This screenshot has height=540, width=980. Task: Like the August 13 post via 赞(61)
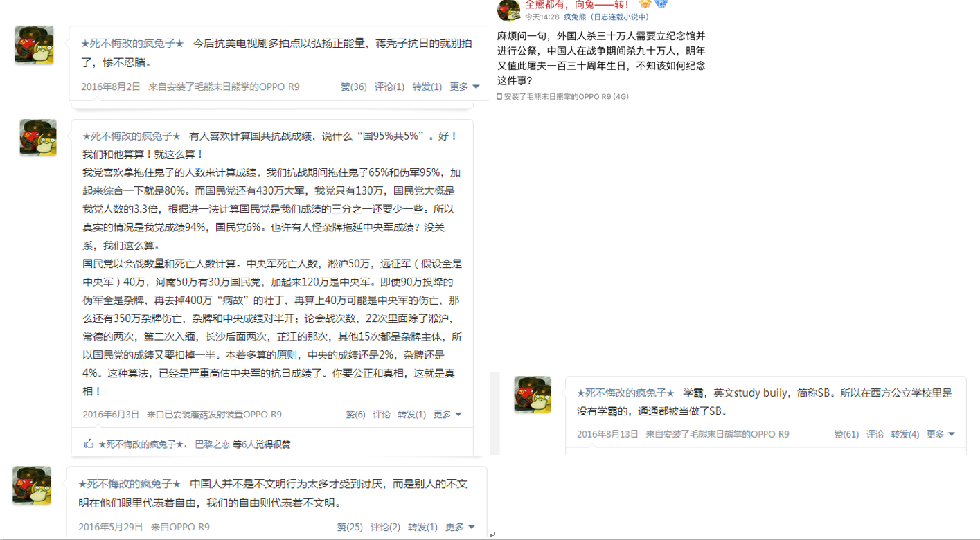tap(846, 434)
